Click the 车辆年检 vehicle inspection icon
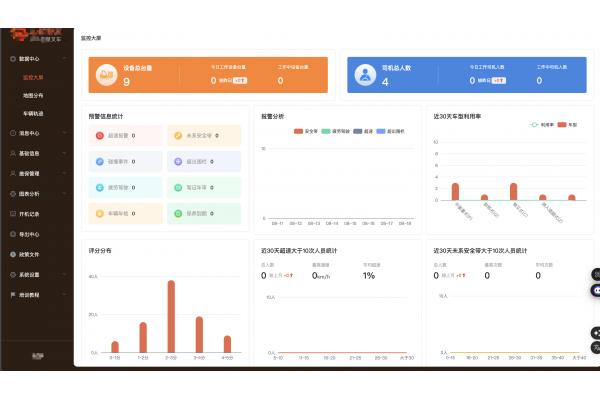 (98, 213)
